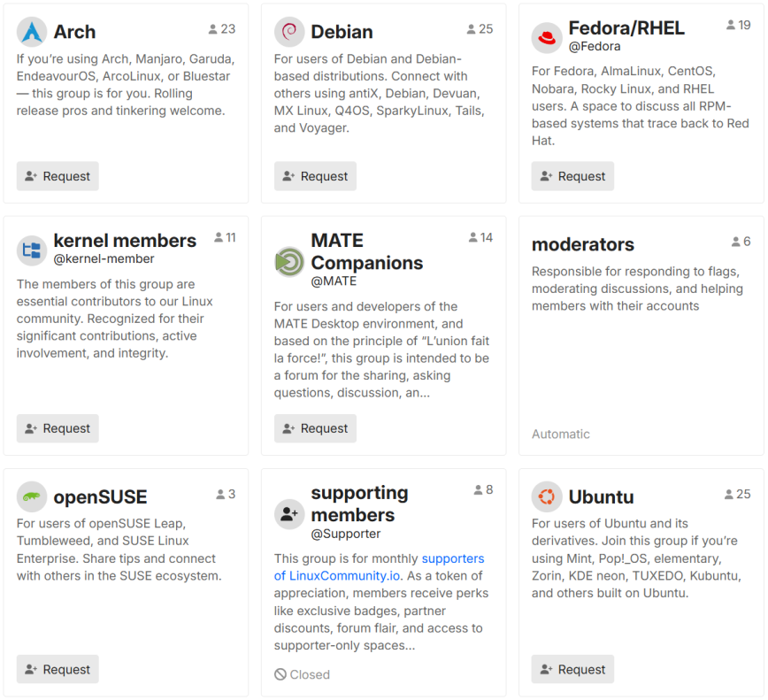The image size is (768, 700).
Task: Click the @Fedora group handle
Action: [x=594, y=46]
